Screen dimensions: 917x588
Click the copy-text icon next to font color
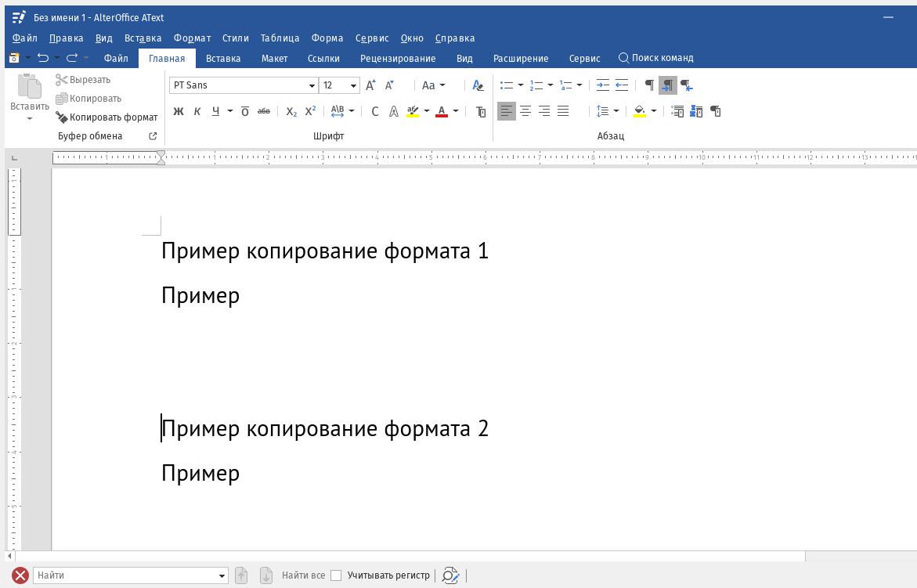tap(481, 111)
